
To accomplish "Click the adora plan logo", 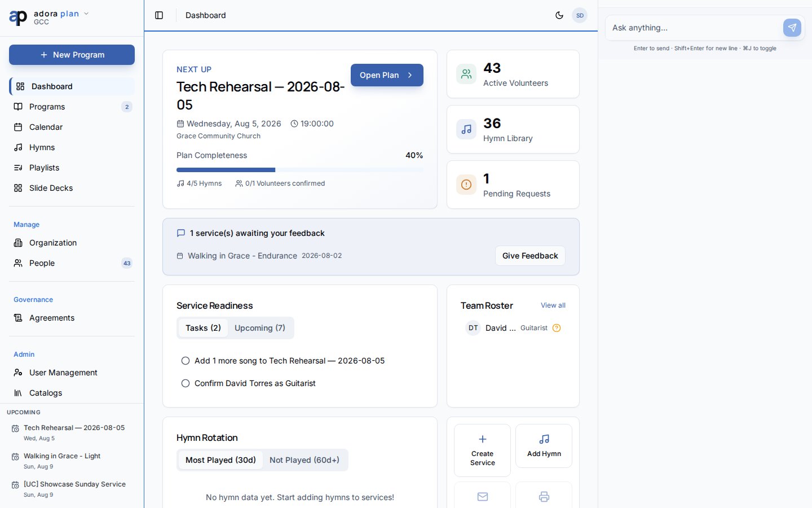I will (18, 17).
